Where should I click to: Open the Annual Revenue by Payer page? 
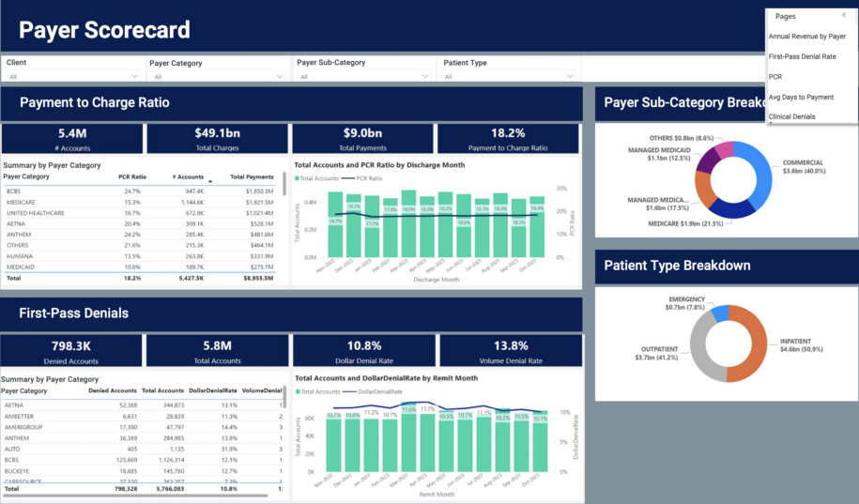tap(807, 37)
